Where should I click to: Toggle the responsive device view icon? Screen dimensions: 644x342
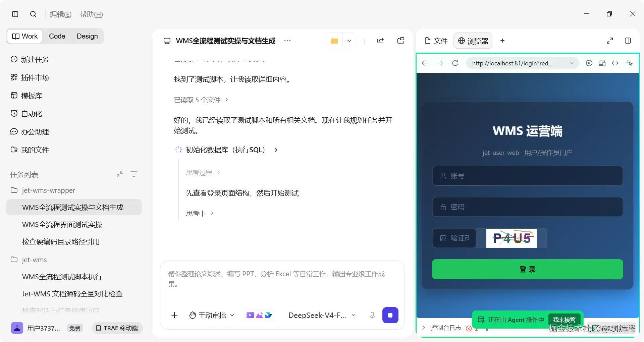tap(602, 63)
